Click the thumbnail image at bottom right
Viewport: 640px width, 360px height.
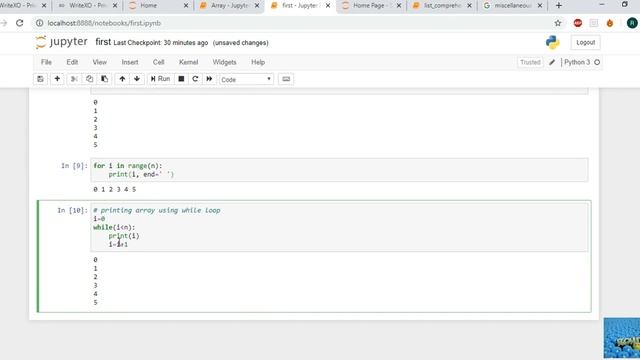[622, 338]
